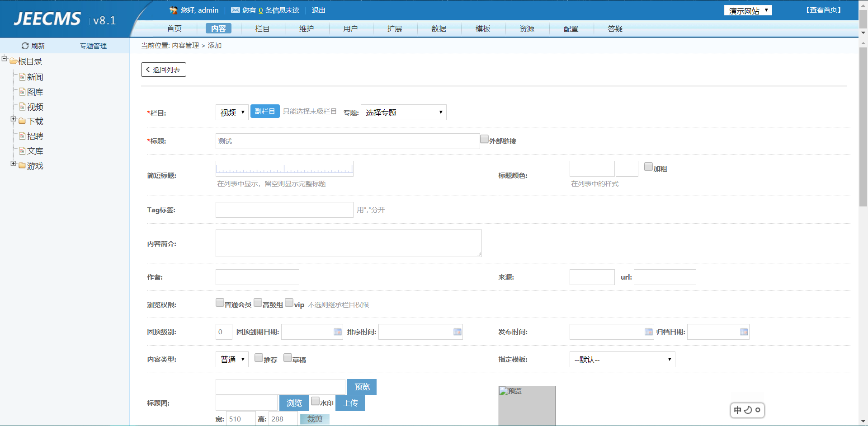
Task: Open calendar picker for sticky expiry date
Action: (x=337, y=332)
